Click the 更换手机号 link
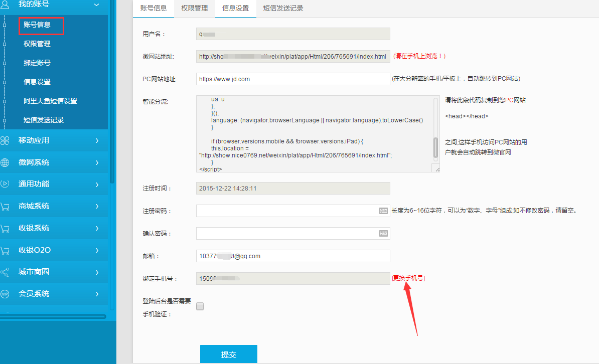The image size is (599, 364). (408, 278)
